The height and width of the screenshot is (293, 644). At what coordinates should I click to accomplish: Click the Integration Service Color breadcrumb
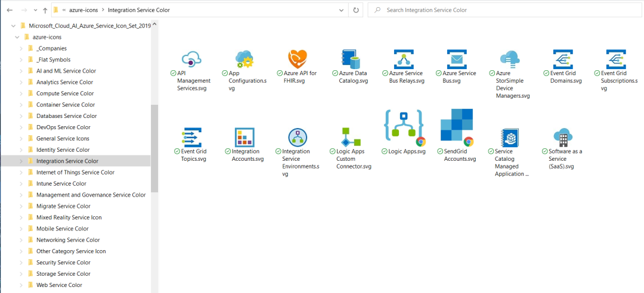139,10
